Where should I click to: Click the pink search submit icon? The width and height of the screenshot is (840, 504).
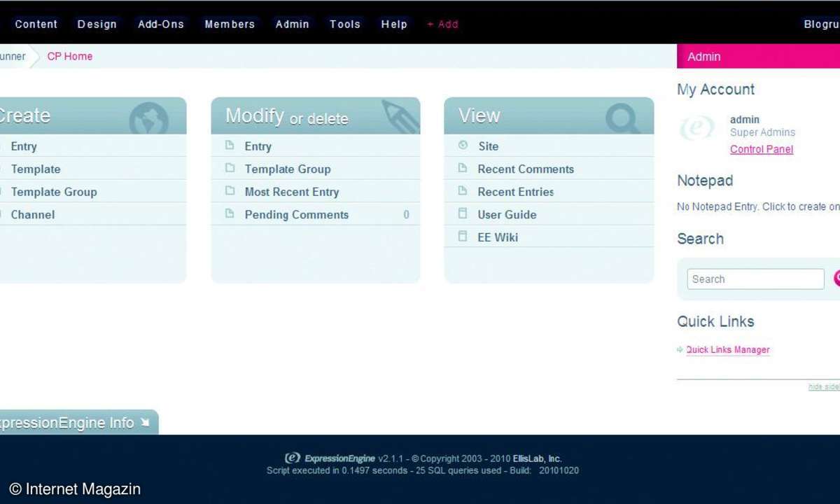837,279
